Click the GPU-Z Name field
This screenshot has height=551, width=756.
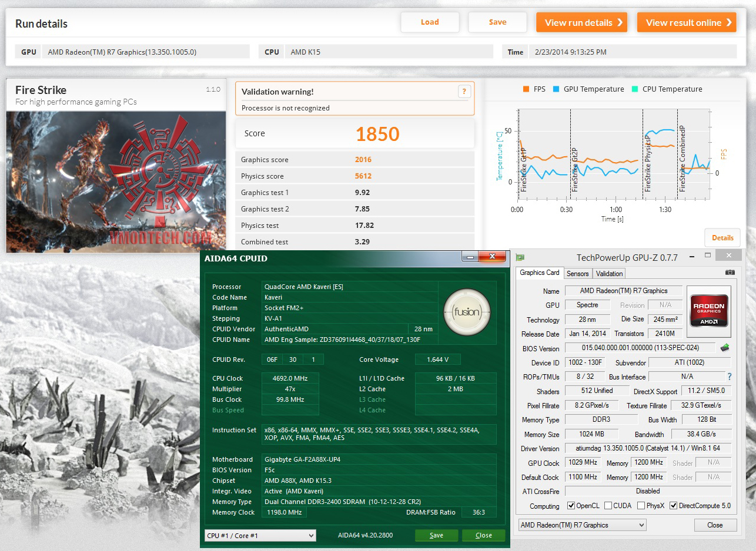point(624,291)
